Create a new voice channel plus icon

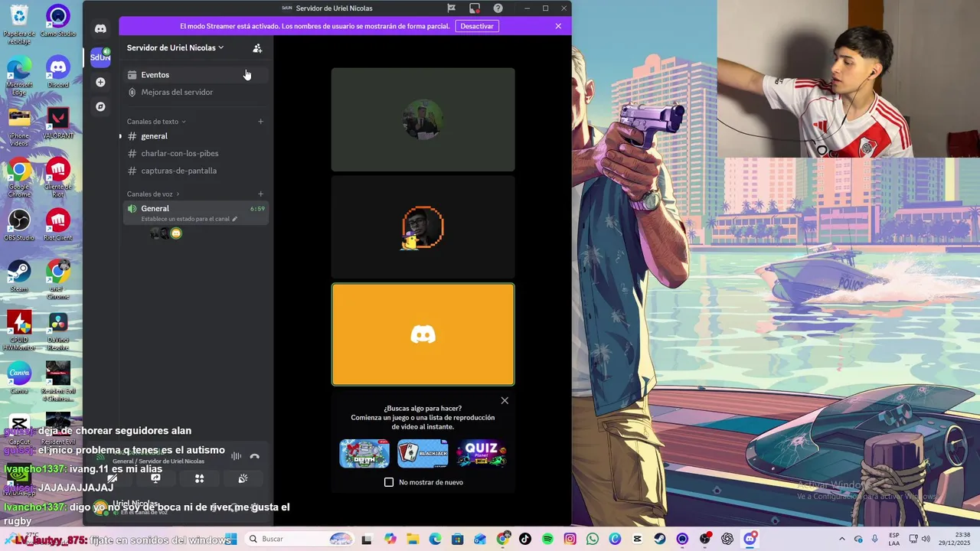pos(260,194)
